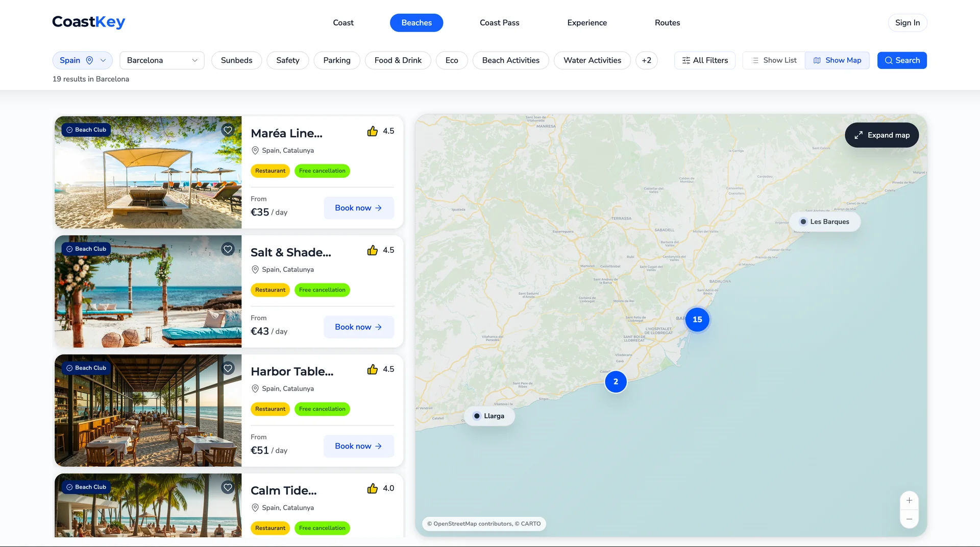
Task: Click the CoastKey logo
Action: (x=89, y=22)
